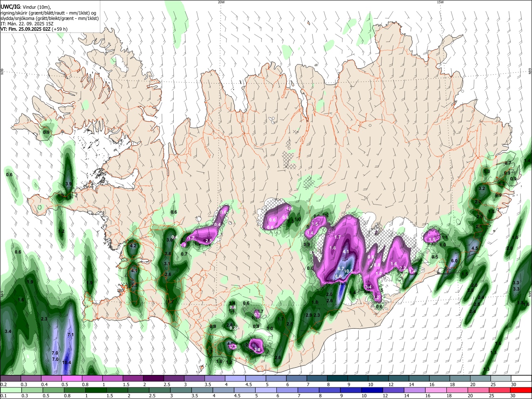Click the 10.3 snowfall value on the glacier
The image size is (532, 399).
click(x=348, y=271)
